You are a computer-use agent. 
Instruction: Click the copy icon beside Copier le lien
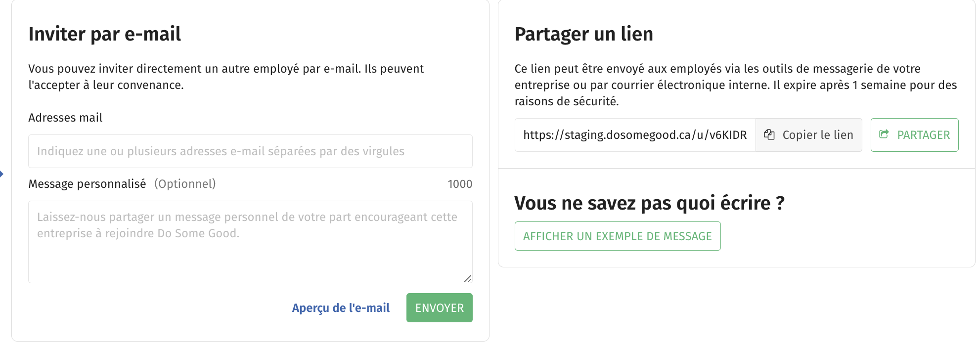click(769, 134)
